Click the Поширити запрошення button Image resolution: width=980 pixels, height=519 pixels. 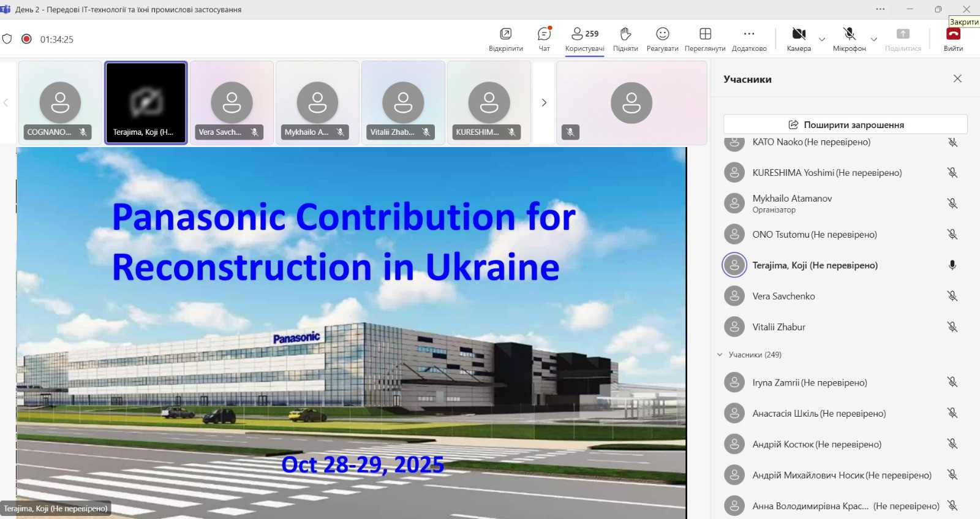pos(845,124)
